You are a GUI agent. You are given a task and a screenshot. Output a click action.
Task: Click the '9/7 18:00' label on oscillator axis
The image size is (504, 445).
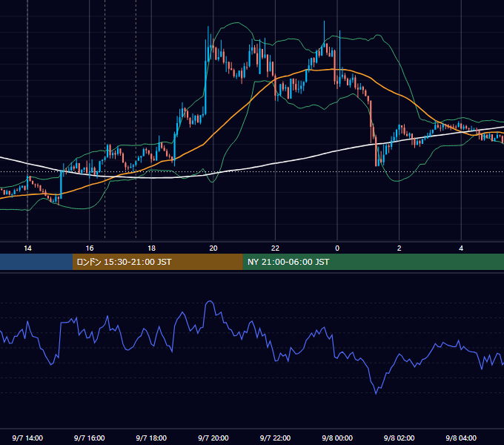151,438
